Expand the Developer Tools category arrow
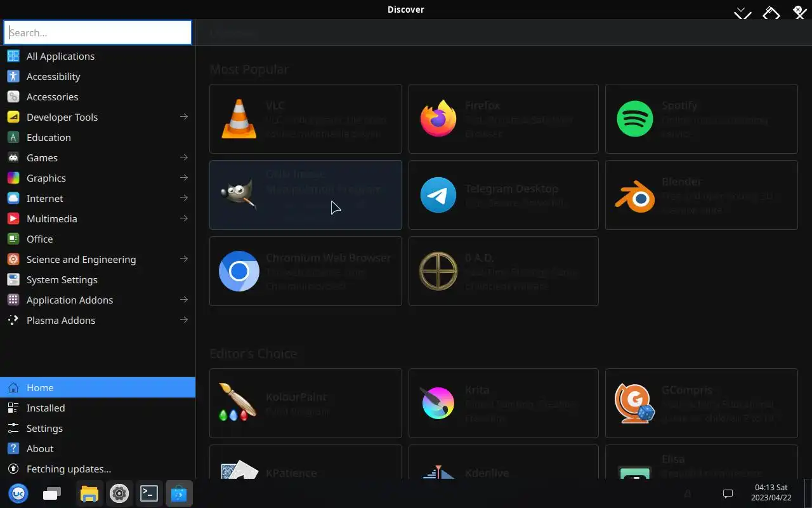The height and width of the screenshot is (508, 812). (184, 117)
